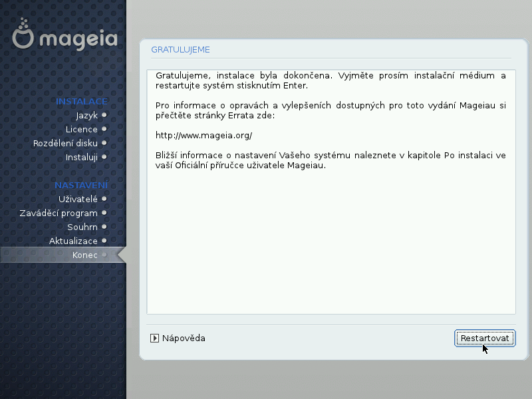Click the bullet dot next to Uživatelé

click(x=104, y=199)
